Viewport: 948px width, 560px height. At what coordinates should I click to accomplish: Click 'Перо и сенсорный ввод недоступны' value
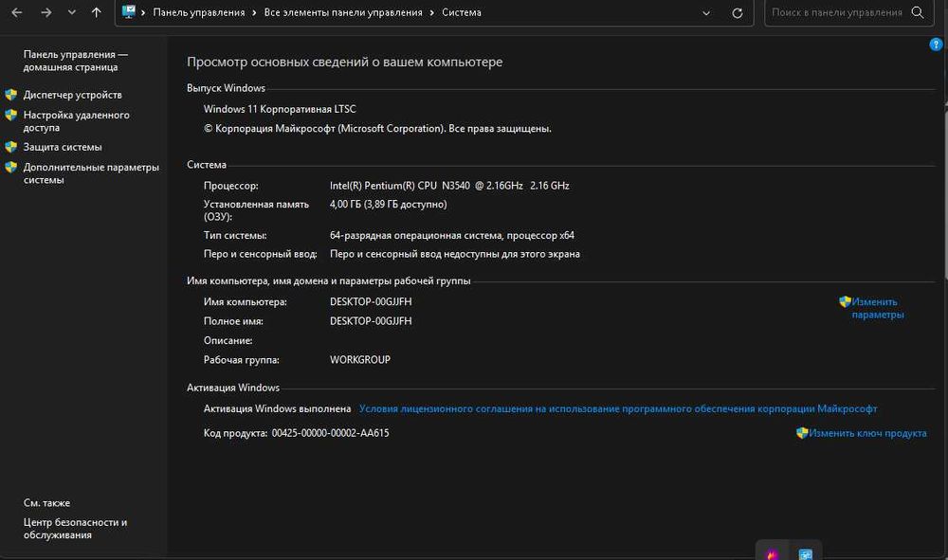455,254
